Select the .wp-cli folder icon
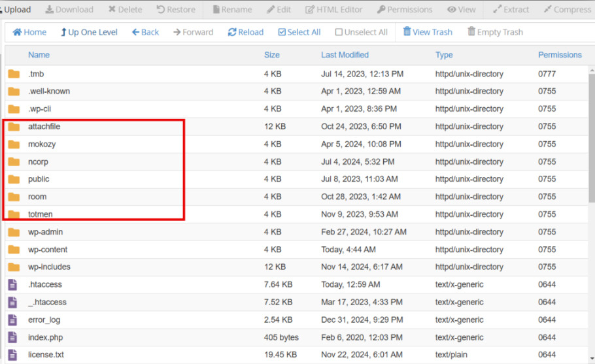The image size is (595, 364). point(14,109)
